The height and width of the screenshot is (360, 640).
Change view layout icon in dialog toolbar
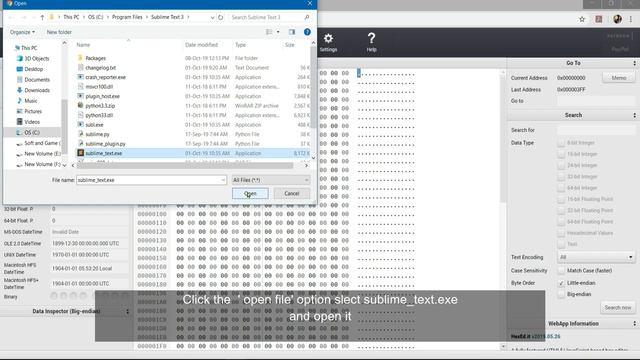coord(269,32)
